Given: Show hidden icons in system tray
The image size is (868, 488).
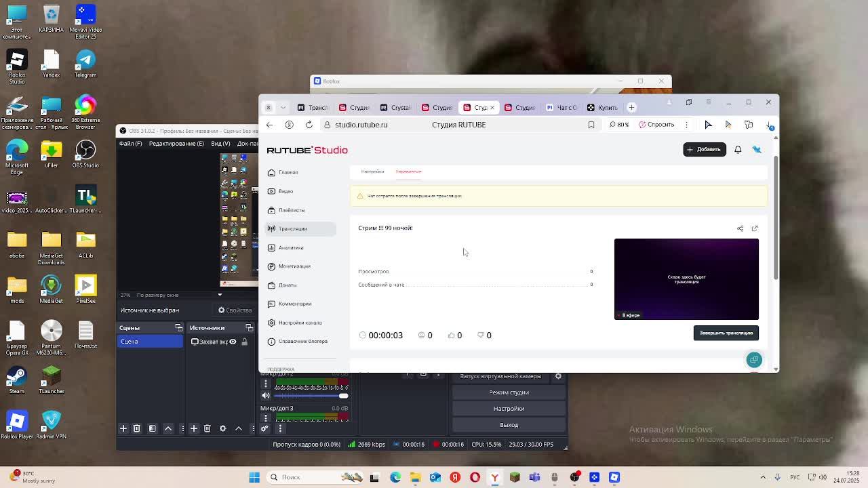Looking at the screenshot, I should point(763,477).
